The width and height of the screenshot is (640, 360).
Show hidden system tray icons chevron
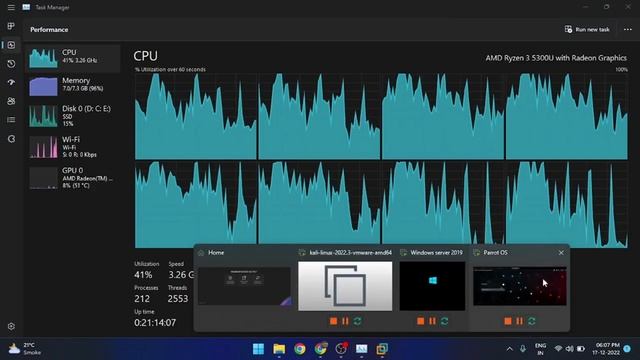[x=509, y=349]
